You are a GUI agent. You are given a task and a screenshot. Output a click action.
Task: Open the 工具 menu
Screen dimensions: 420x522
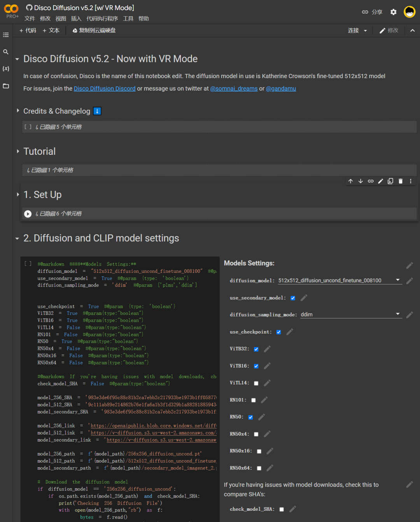point(128,19)
